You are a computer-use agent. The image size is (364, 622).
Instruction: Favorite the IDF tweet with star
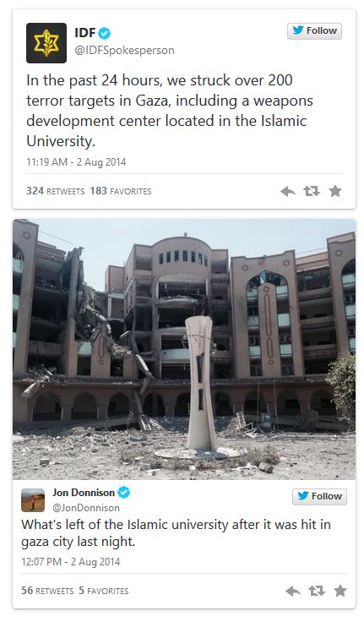tap(335, 191)
